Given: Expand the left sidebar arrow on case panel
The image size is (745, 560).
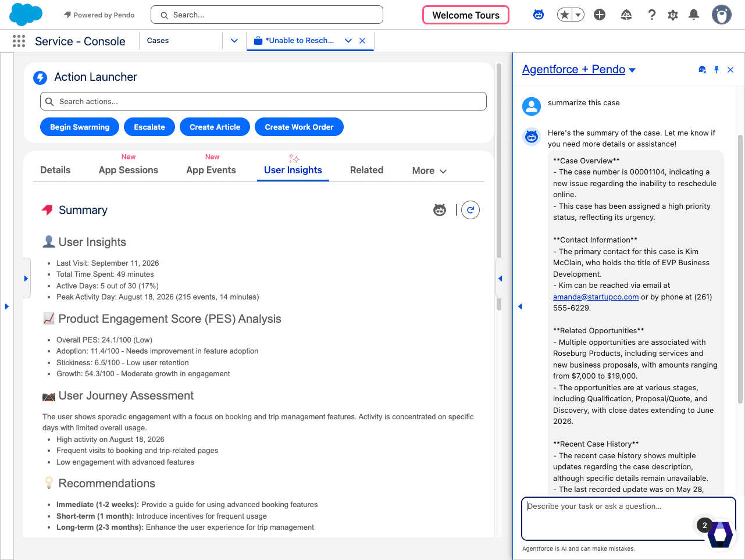Looking at the screenshot, I should 26,279.
